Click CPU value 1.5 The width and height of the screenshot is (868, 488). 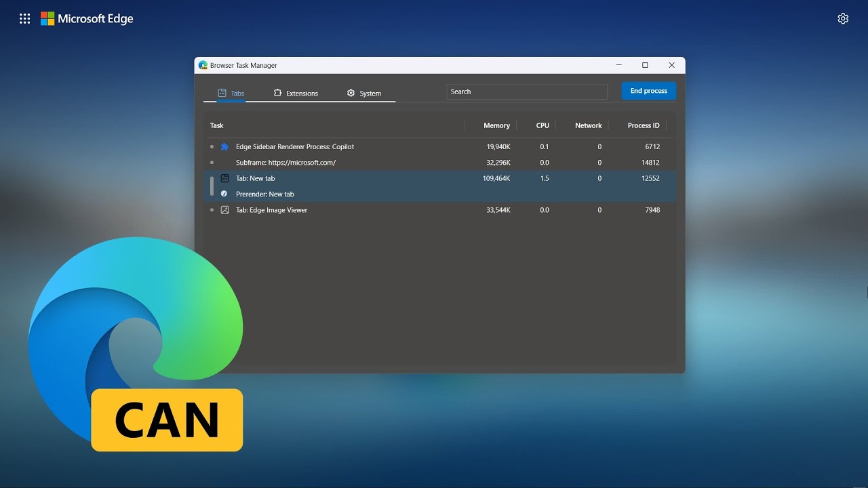545,178
